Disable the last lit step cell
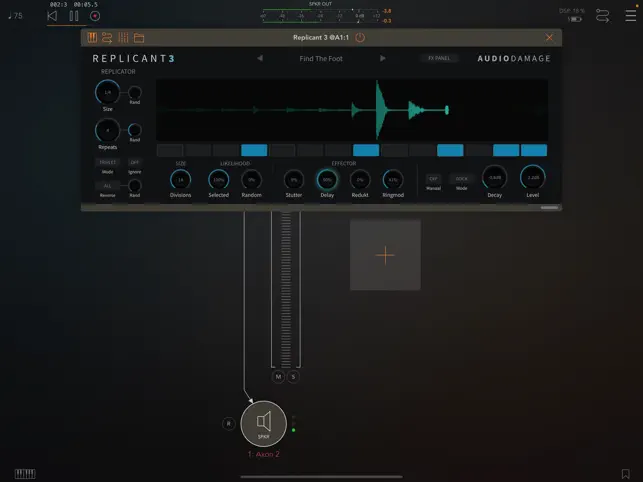 click(534, 150)
